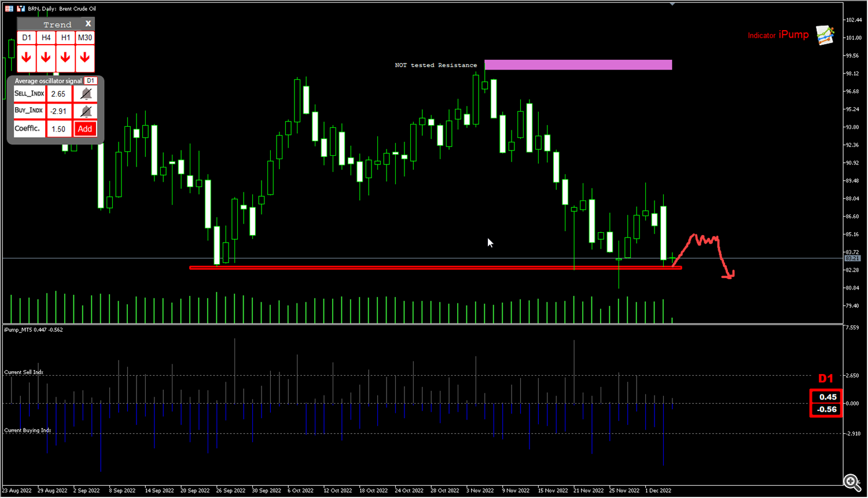
Task: Click the Sell_Indx value field 2.65
Action: [x=58, y=94]
